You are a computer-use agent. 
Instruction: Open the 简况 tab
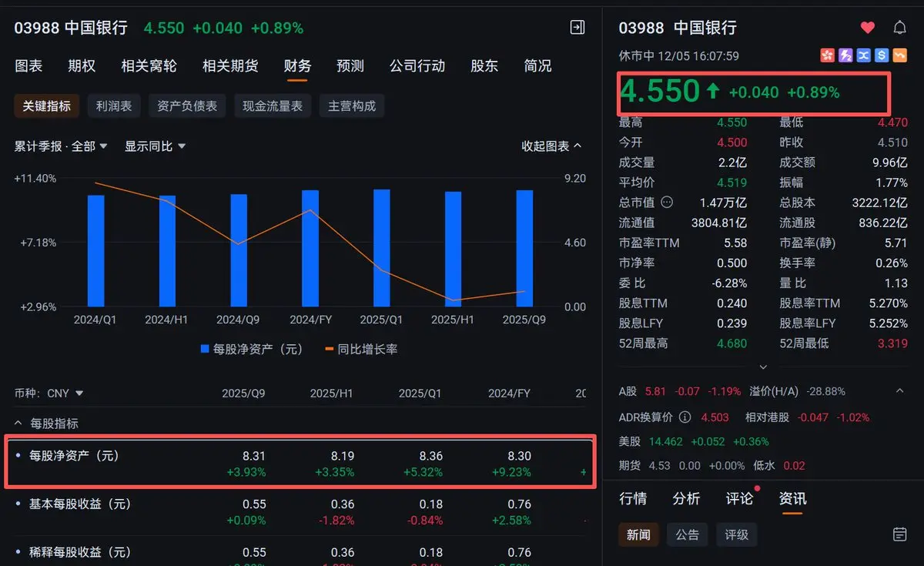pyautogui.click(x=537, y=66)
